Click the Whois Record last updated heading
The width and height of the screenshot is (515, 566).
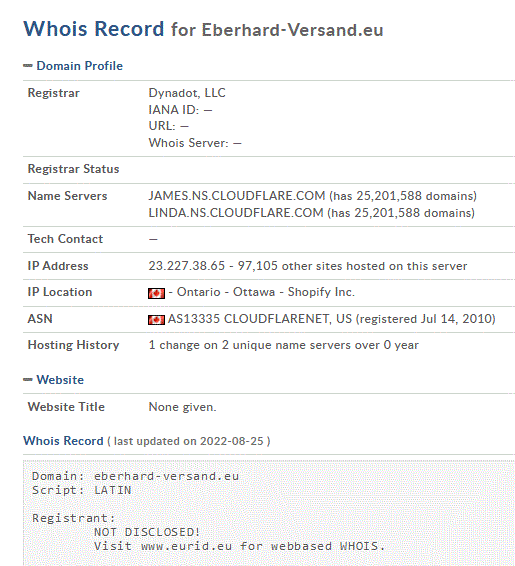(147, 441)
